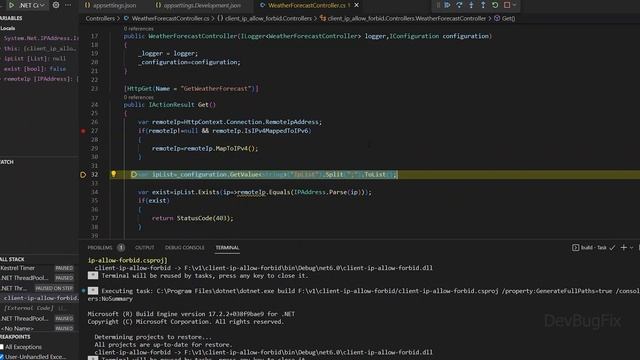The width and height of the screenshot is (640, 360).
Task: Stop the debug session
Action: point(507,5)
